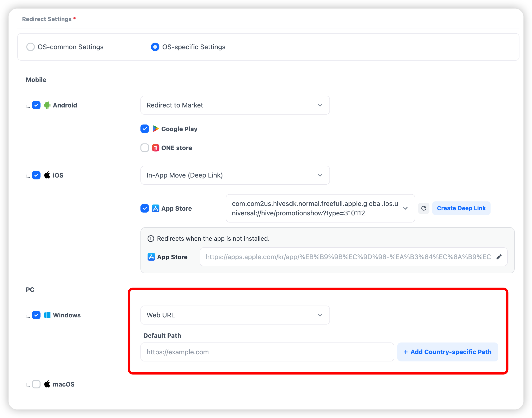The height and width of the screenshot is (418, 532).
Task: Uncheck the Android checkbox
Action: tap(36, 105)
